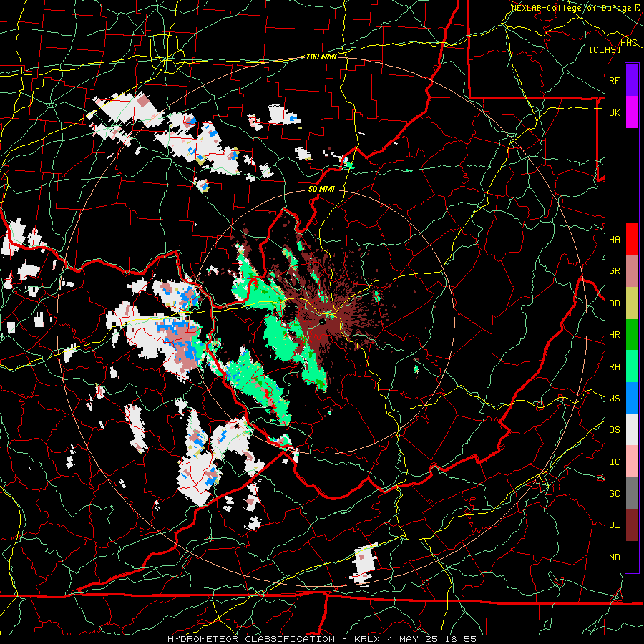
Task: Click the 50 NMI range ring label
Action: click(321, 189)
